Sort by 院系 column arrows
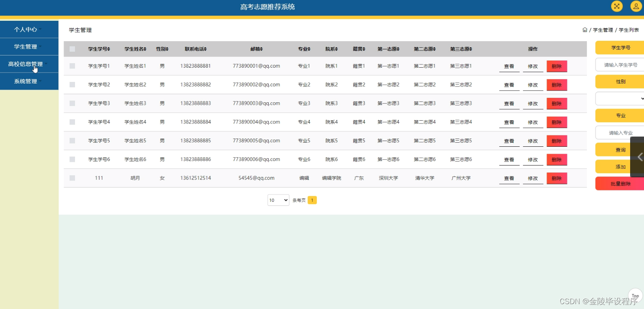The width and height of the screenshot is (644, 309). coord(336,49)
